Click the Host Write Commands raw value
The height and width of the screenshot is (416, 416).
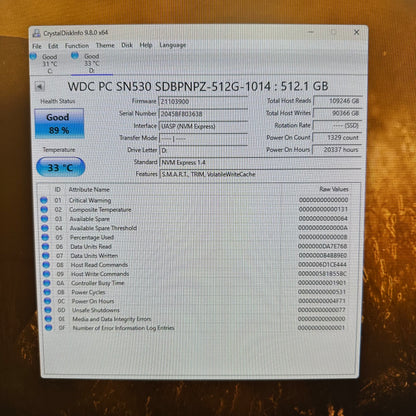(x=322, y=274)
